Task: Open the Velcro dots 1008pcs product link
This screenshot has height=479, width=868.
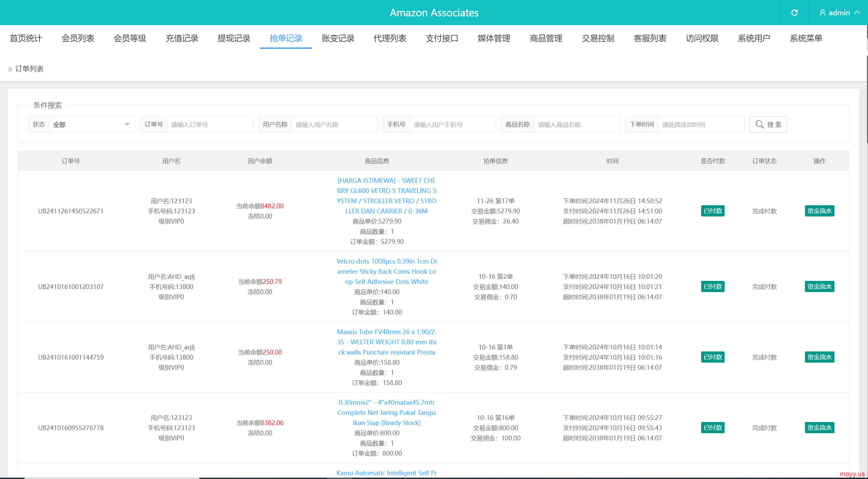Action: tap(387, 271)
